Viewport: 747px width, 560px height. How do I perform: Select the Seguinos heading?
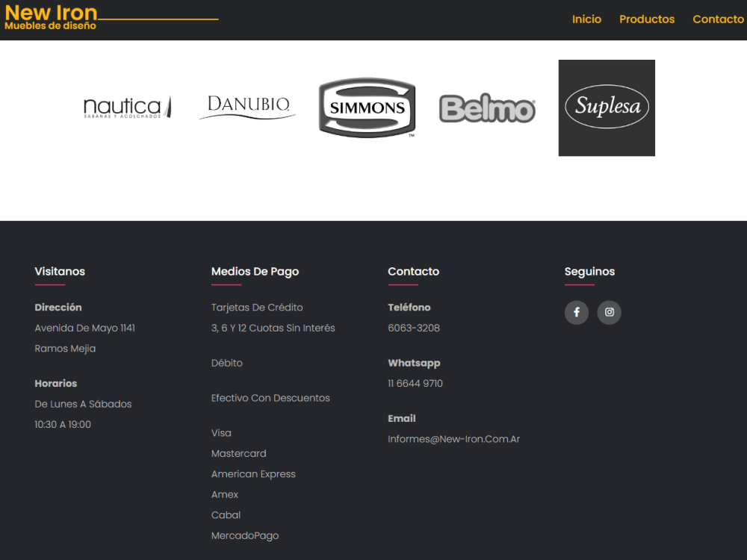click(x=589, y=271)
